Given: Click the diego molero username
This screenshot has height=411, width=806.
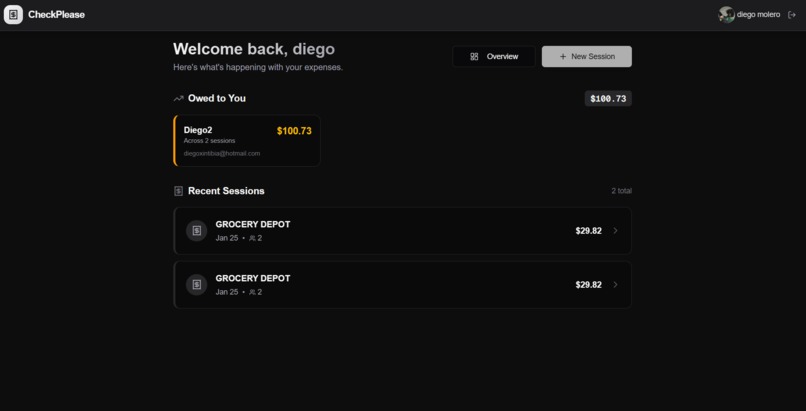Looking at the screenshot, I should pos(758,15).
